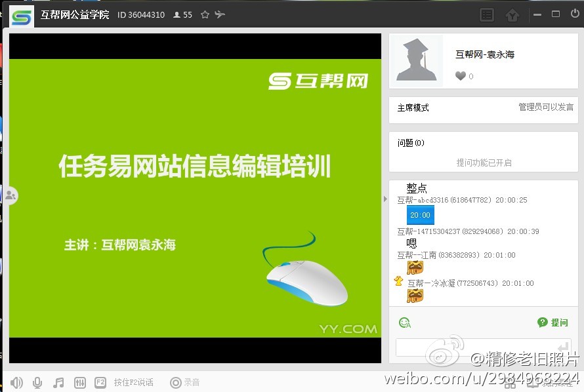Click the 20:00 clock image in chat
Screen dimensions: 584x392
coord(421,215)
